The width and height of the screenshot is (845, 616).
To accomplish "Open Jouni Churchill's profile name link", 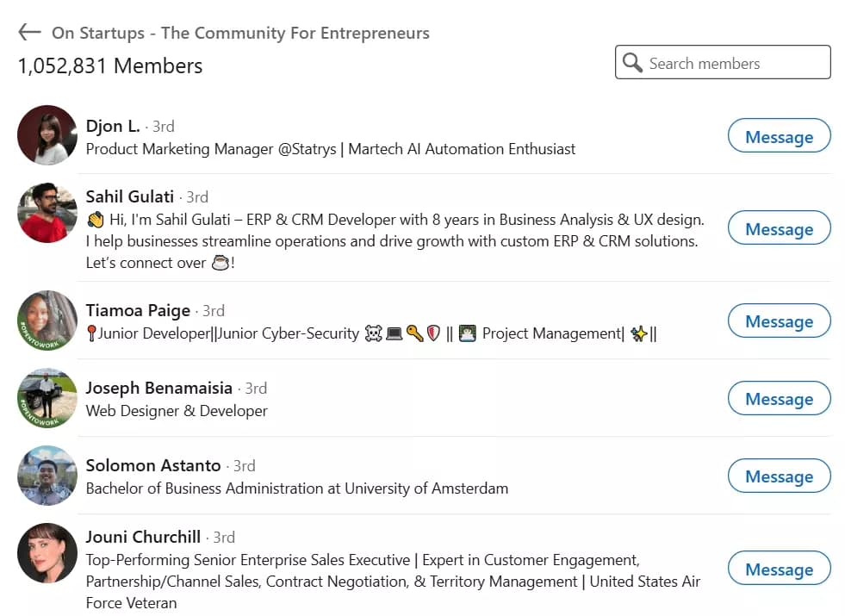I will [142, 537].
